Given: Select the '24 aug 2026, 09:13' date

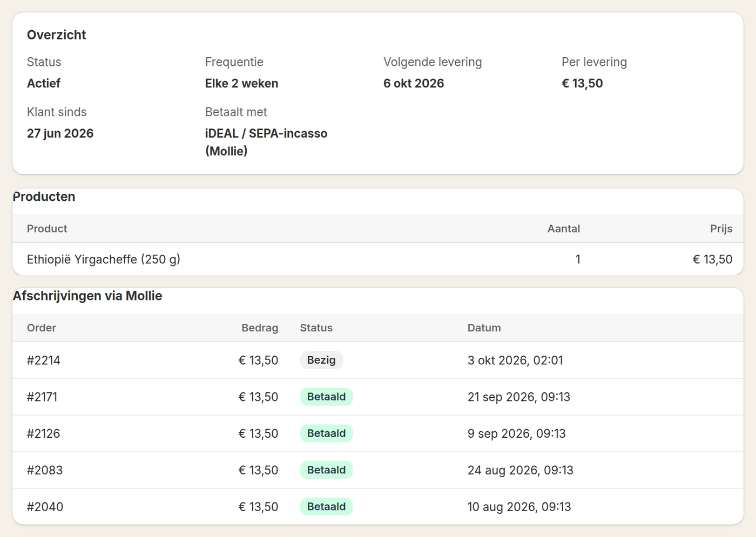Looking at the screenshot, I should coord(521,471).
